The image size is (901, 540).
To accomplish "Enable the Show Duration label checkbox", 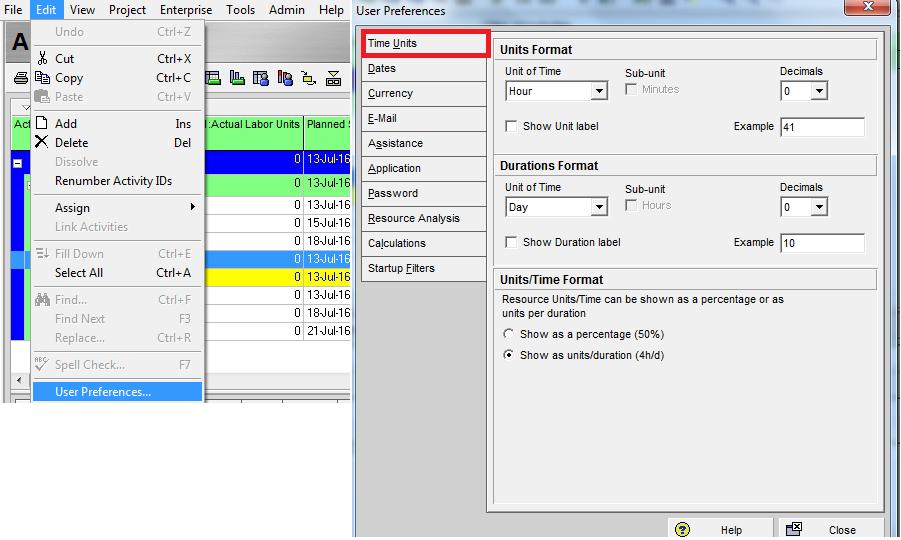I will pos(511,242).
